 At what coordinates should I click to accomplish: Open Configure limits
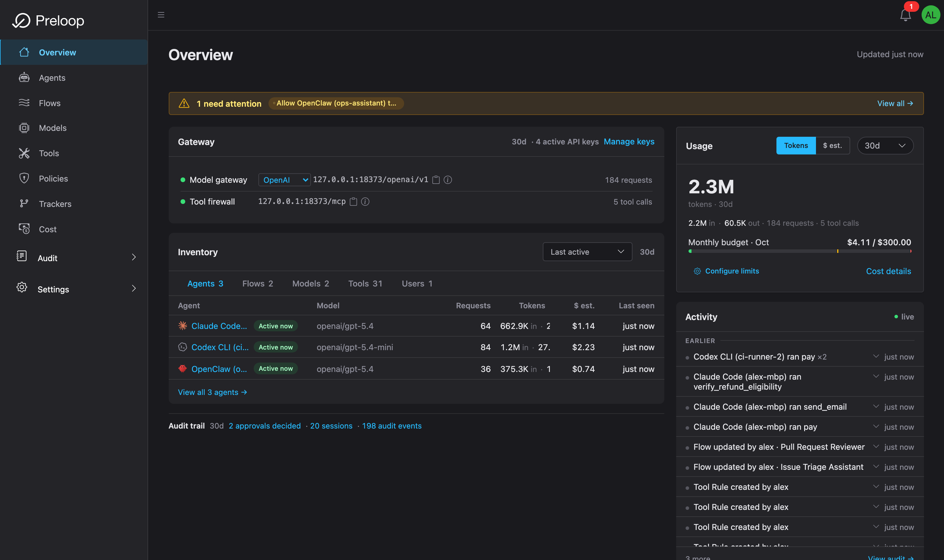(726, 271)
